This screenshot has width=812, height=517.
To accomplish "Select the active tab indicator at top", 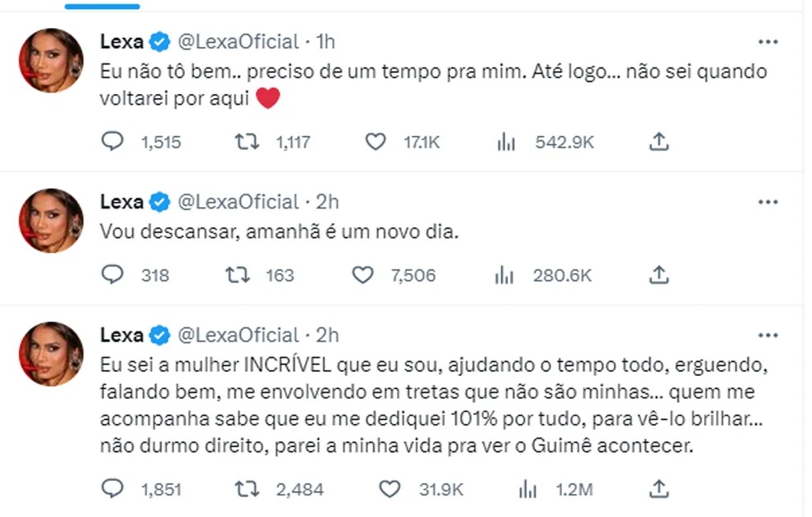I will pyautogui.click(x=101, y=5).
